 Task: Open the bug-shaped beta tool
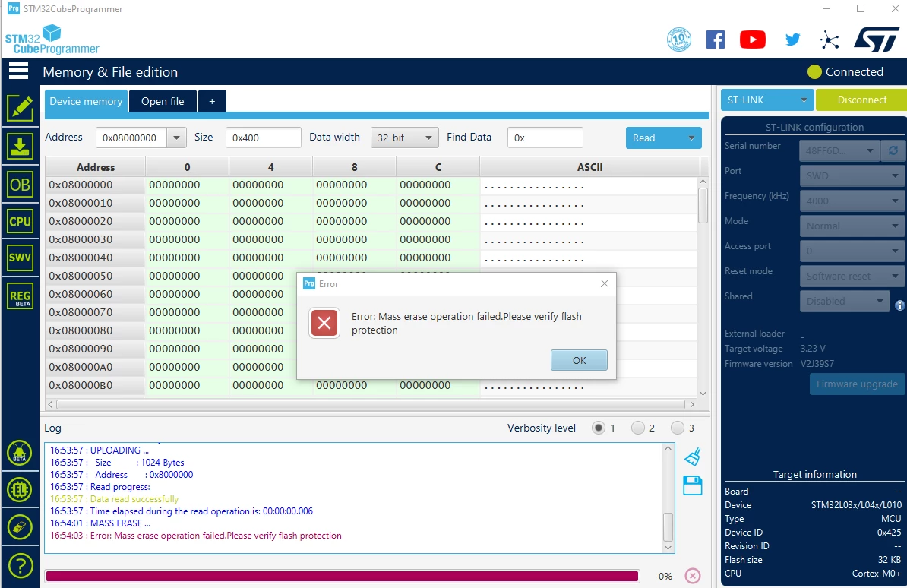tap(20, 453)
